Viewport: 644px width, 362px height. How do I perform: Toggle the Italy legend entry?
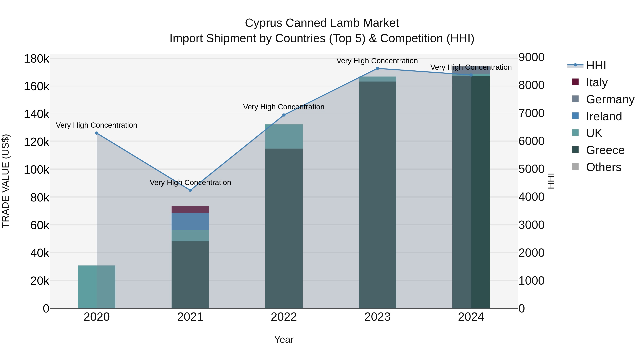(590, 82)
